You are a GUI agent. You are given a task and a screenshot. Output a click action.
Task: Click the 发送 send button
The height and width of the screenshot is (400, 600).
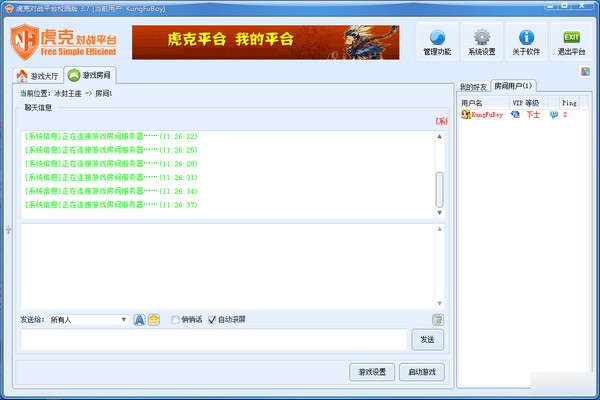click(427, 340)
